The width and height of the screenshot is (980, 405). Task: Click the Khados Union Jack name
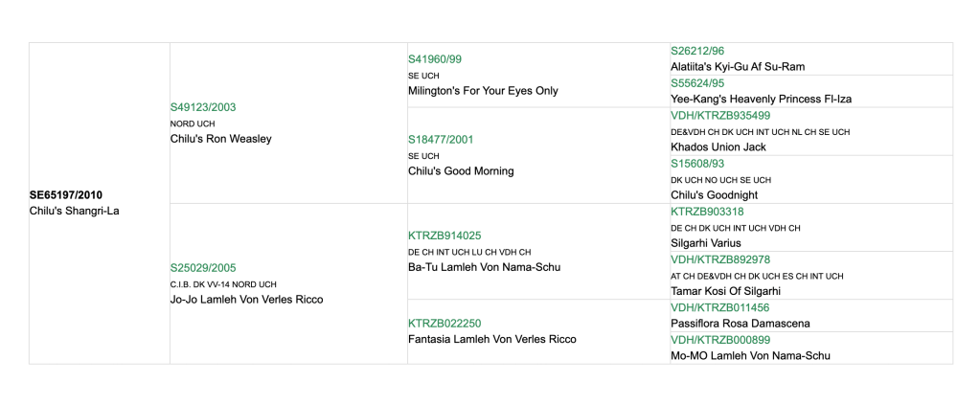click(x=718, y=147)
